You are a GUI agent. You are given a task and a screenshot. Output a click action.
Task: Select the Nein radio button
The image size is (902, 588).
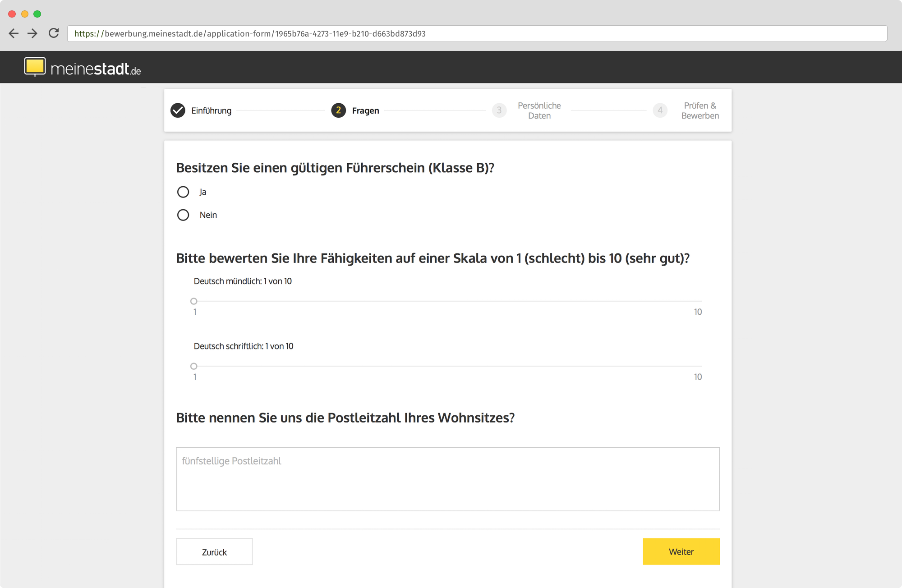pyautogui.click(x=183, y=215)
